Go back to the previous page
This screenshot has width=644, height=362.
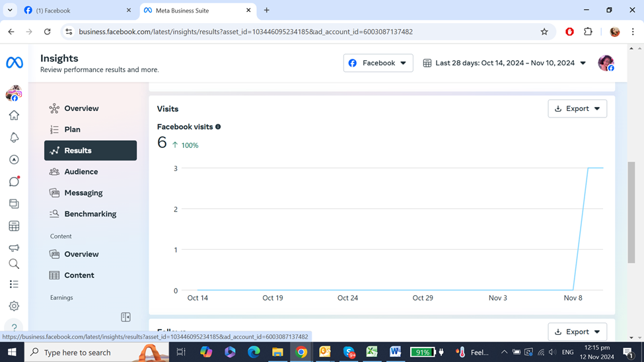(11, 32)
